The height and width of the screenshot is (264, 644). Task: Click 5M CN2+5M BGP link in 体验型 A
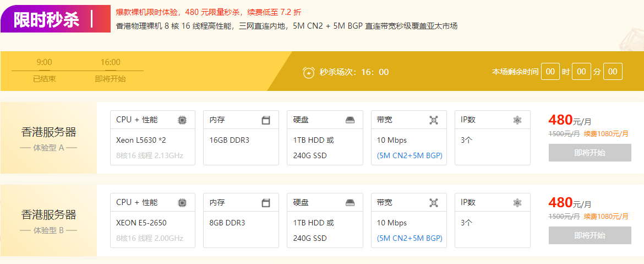pyautogui.click(x=410, y=156)
